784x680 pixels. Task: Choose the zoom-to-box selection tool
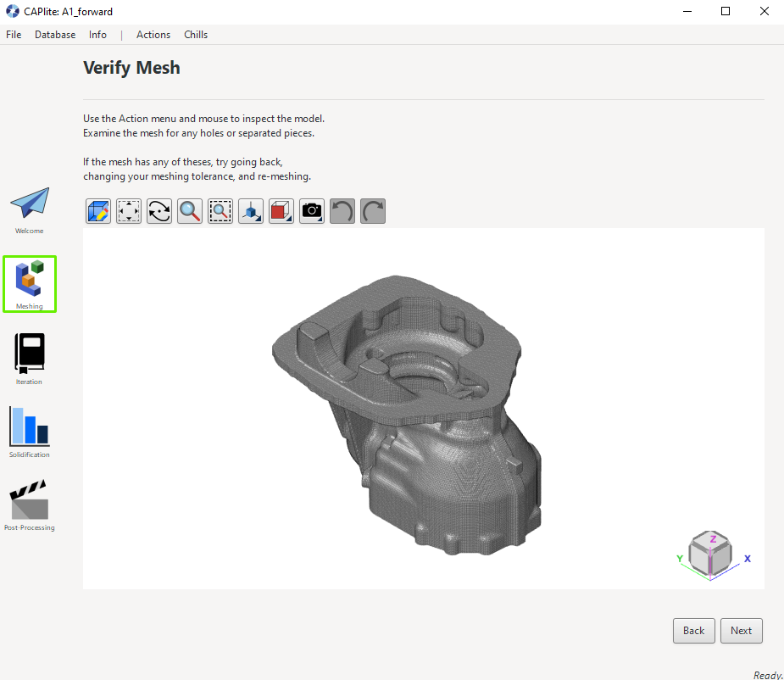click(220, 211)
